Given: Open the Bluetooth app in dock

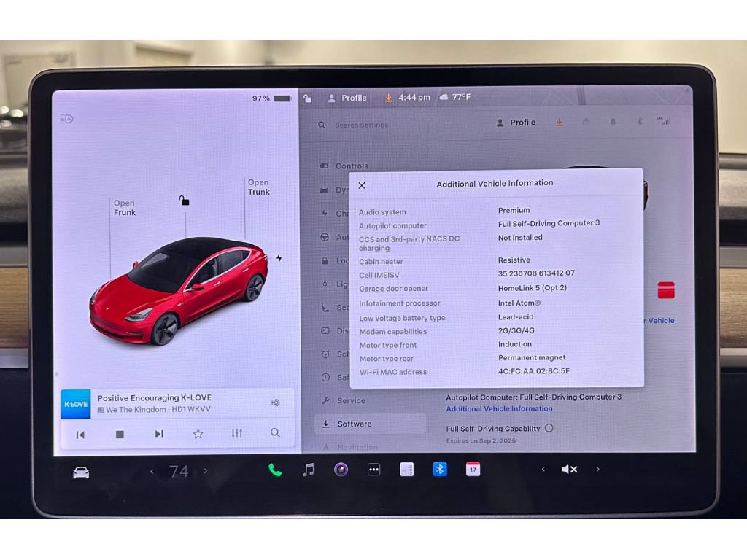Looking at the screenshot, I should click(x=440, y=470).
